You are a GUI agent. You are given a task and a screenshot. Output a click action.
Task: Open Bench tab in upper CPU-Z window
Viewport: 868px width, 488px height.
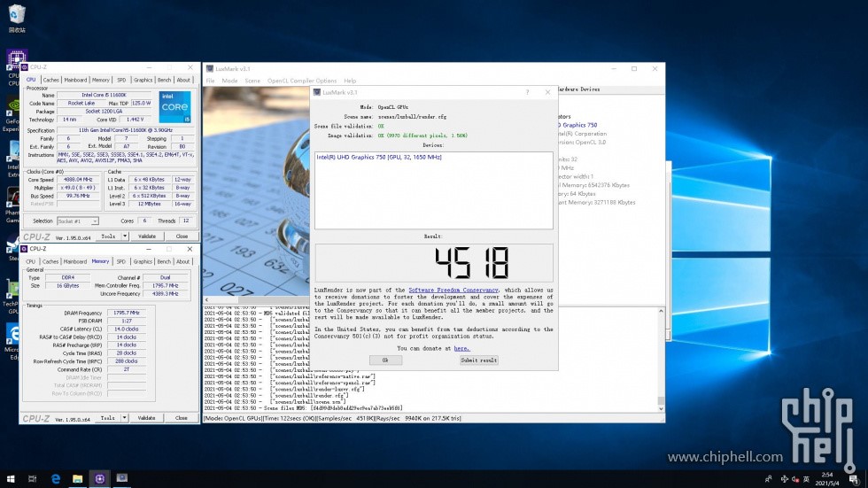tap(164, 80)
